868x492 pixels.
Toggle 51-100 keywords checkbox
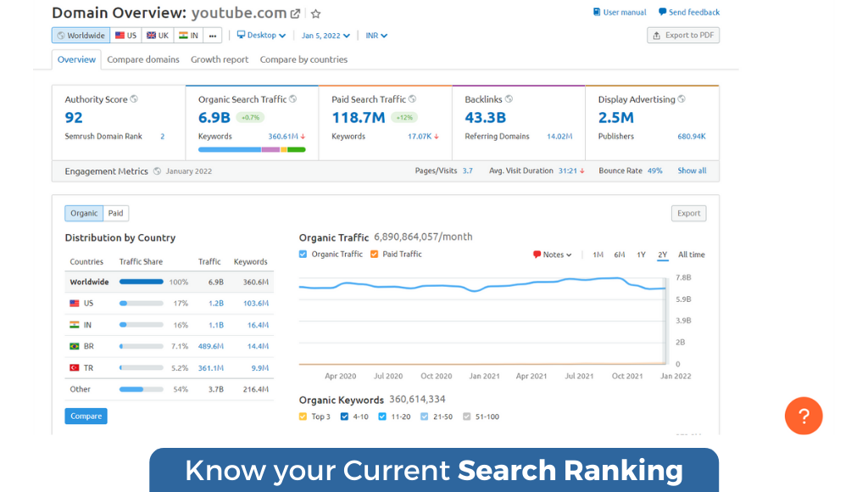(467, 417)
